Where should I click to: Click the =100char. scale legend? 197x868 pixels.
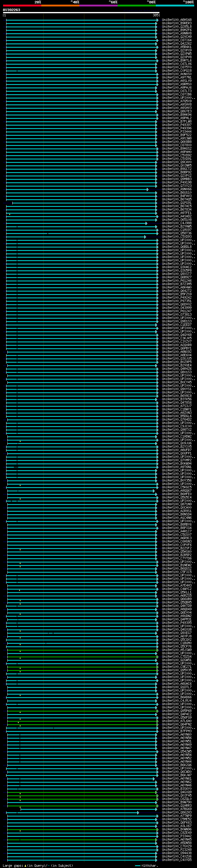(150, 866)
